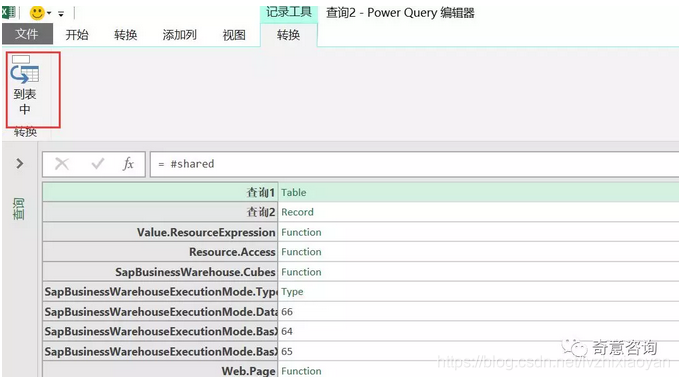Open the 文件 file menu
Viewport: 679px width, 380px height.
coord(27,34)
